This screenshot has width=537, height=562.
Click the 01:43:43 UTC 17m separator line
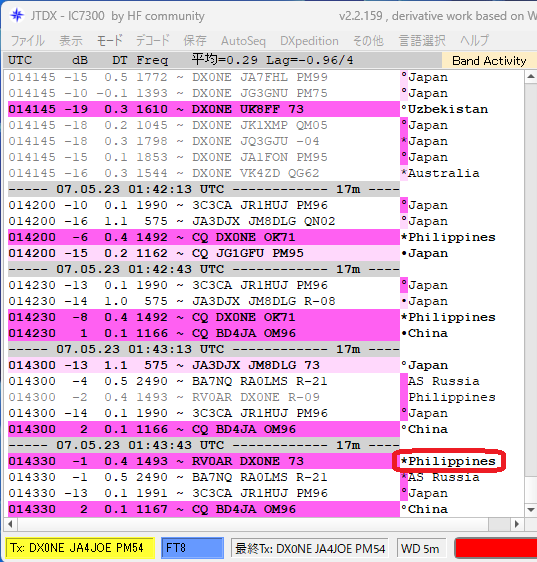pos(204,445)
